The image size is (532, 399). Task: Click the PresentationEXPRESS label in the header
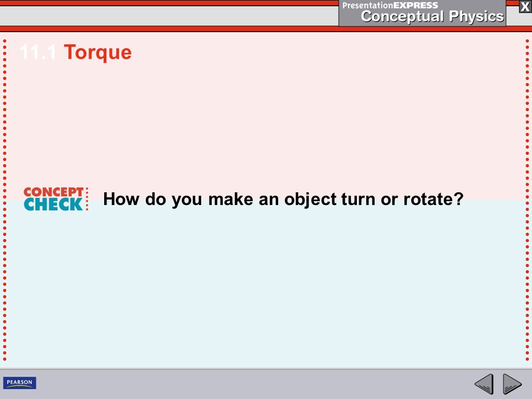pos(390,6)
